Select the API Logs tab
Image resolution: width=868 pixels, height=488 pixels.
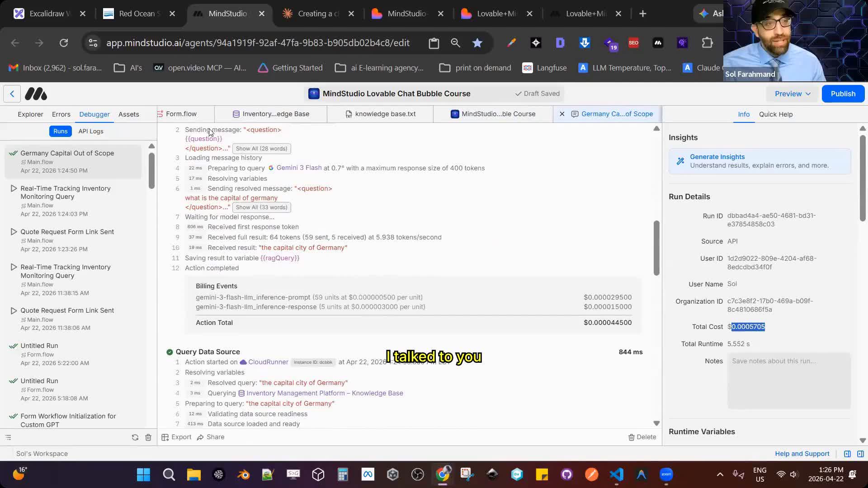tap(91, 131)
